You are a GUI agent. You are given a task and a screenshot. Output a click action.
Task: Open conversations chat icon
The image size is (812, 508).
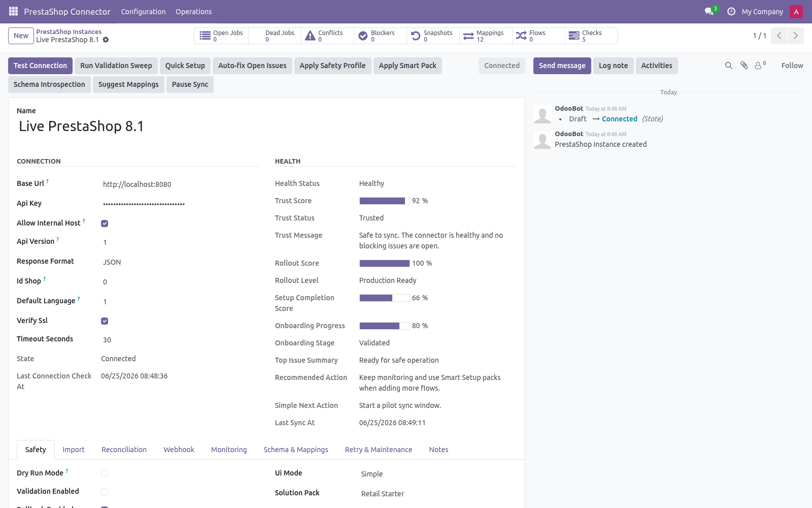pyautogui.click(x=709, y=11)
